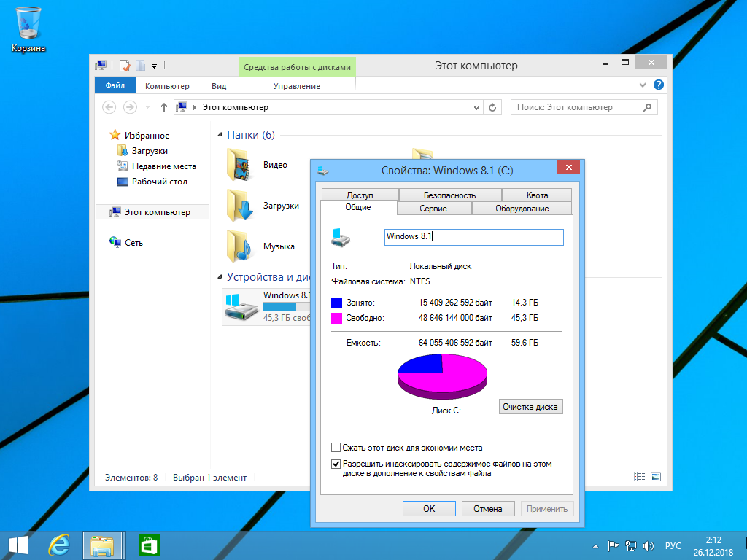747x560 pixels.
Task: Show hidden tray icons arrow
Action: point(595,546)
